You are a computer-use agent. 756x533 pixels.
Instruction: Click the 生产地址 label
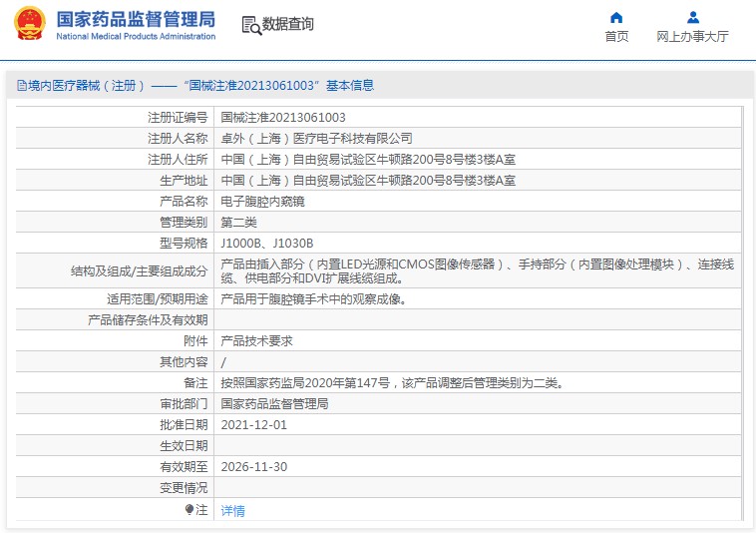(x=184, y=181)
